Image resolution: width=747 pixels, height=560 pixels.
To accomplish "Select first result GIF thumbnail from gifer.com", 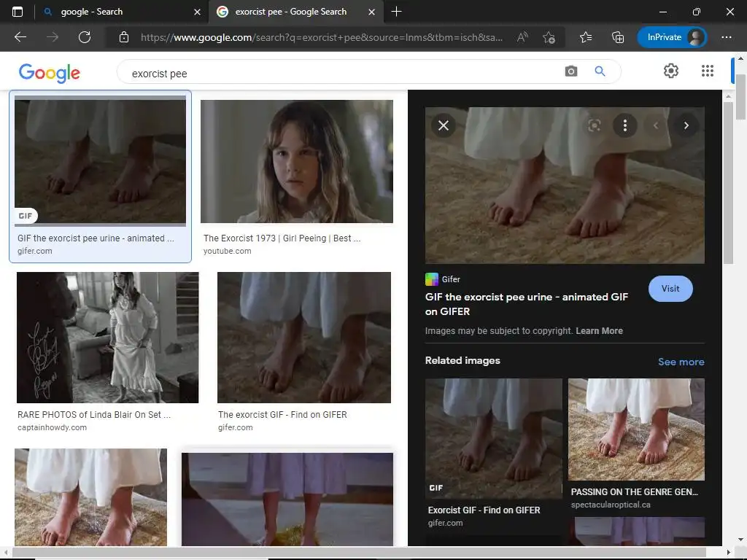I will tap(100, 161).
